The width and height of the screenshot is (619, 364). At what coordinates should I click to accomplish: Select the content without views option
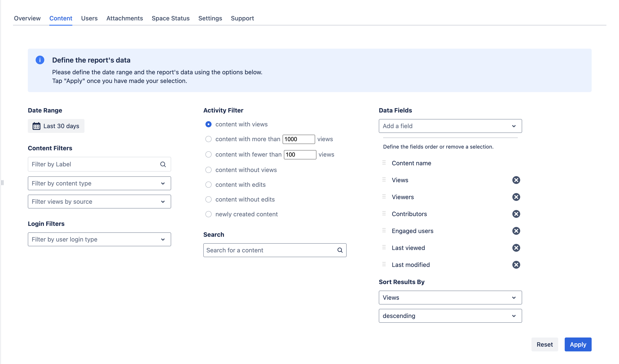click(x=208, y=170)
